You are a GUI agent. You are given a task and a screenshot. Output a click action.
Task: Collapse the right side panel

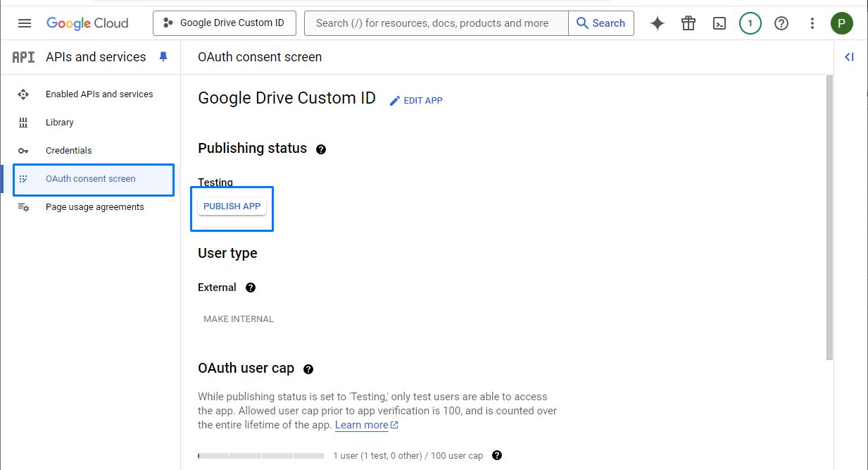(849, 57)
